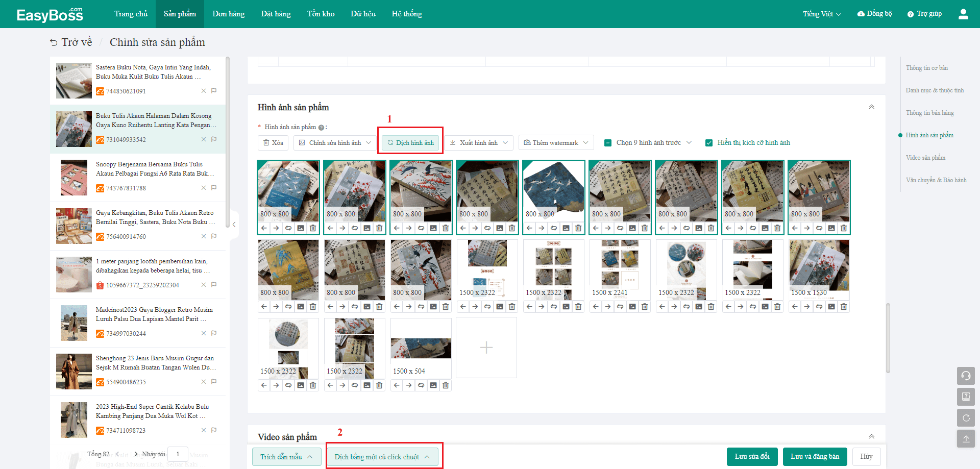The height and width of the screenshot is (469, 980).
Task: Select the 1500 x 2241 thumbnail
Action: coord(620,269)
